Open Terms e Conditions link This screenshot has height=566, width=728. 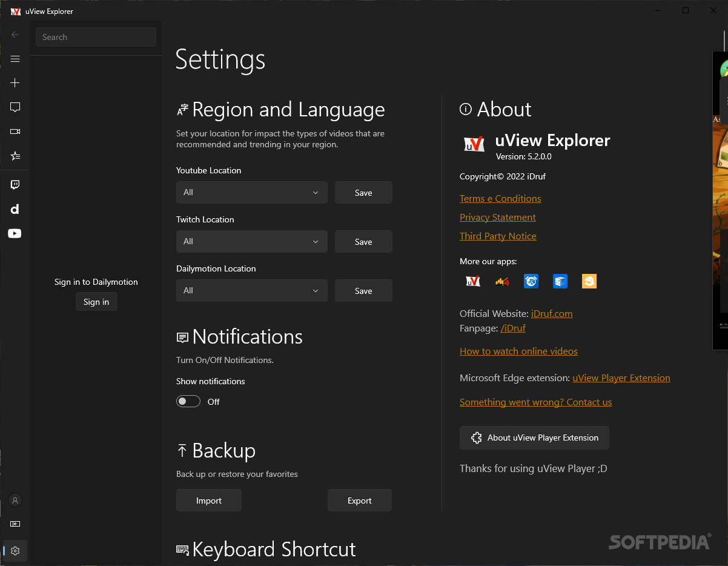click(500, 198)
